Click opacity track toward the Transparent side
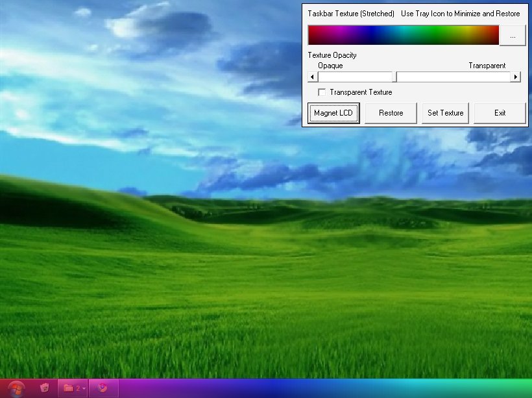The width and height of the screenshot is (532, 398). point(454,77)
